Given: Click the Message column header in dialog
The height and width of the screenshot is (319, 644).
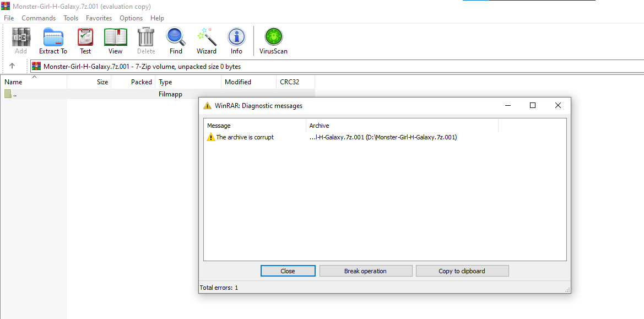Looking at the screenshot, I should pyautogui.click(x=255, y=126).
